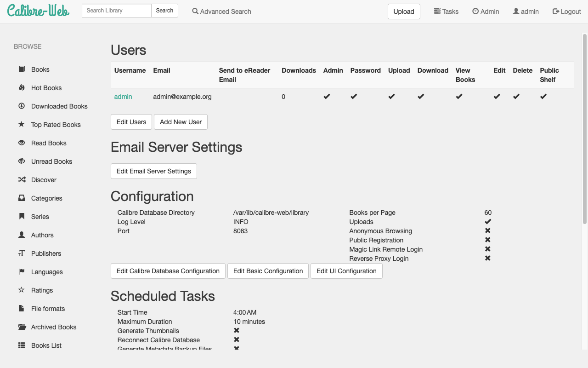Click the Unread Books crossed-eye icon
This screenshot has width=588, height=368.
coord(22,161)
